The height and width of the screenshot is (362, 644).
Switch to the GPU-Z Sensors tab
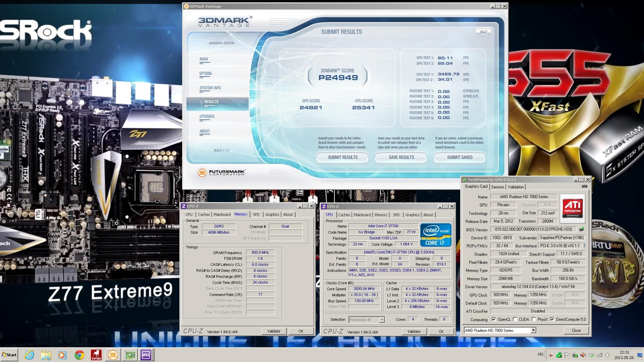498,187
